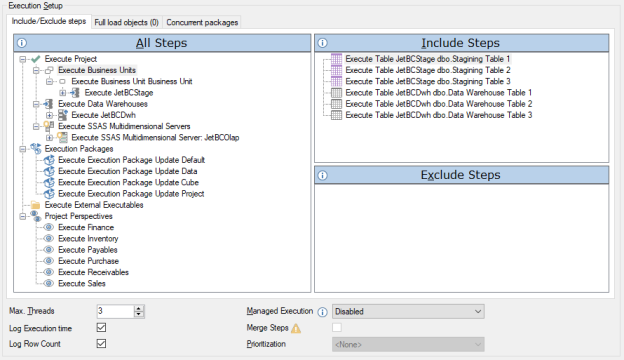Click the Max. Threads input field
The image size is (624, 360).
(115, 311)
